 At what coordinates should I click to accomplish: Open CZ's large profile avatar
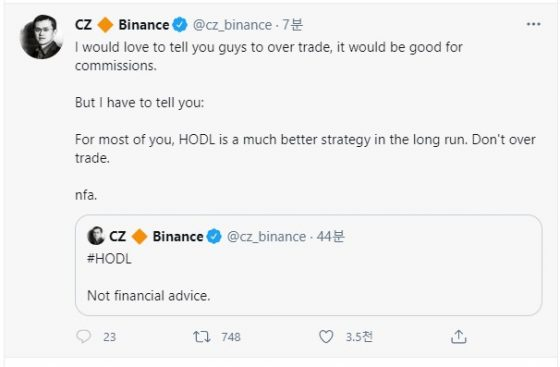coord(42,37)
